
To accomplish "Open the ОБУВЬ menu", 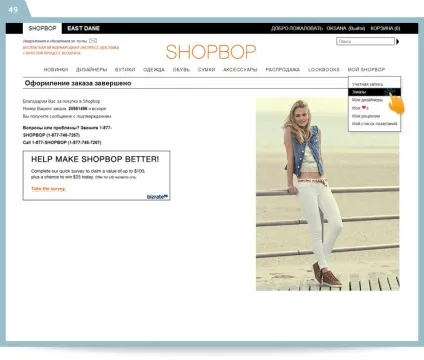I will click(x=181, y=70).
